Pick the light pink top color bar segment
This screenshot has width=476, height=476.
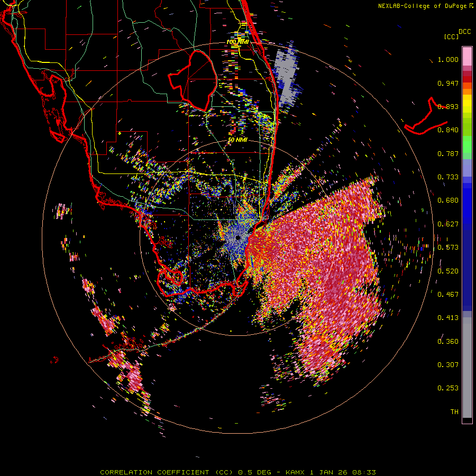[x=467, y=56]
